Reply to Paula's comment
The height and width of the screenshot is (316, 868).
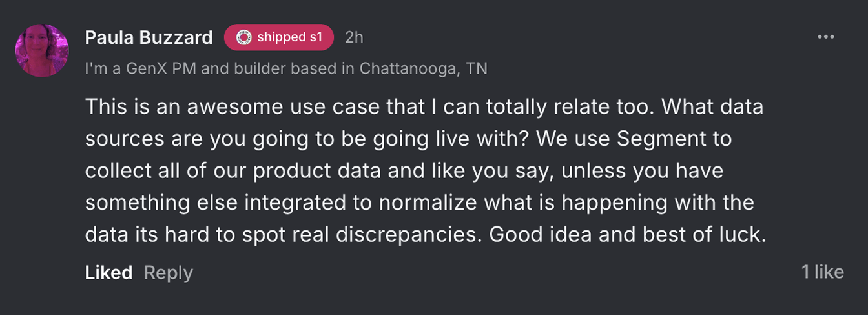pyautogui.click(x=168, y=272)
